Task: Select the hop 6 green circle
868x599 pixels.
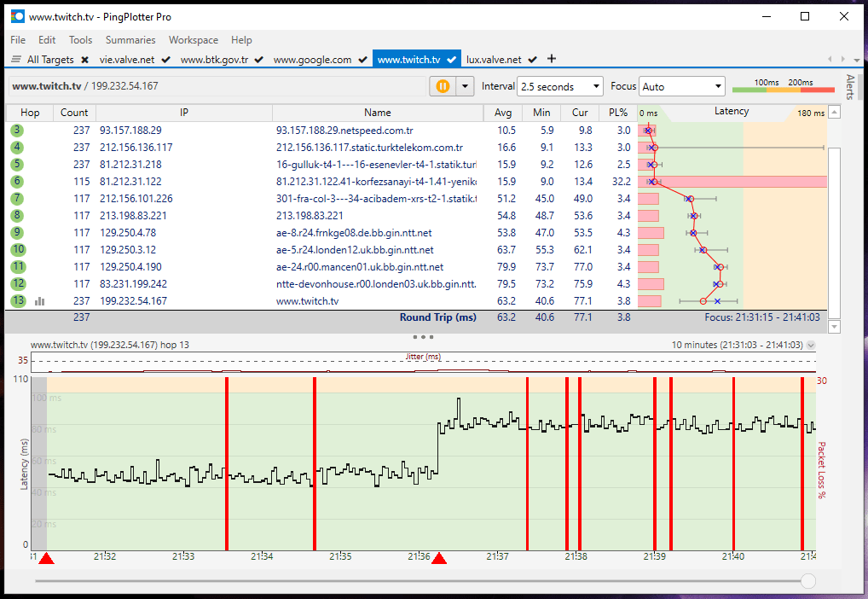Action: tap(17, 182)
